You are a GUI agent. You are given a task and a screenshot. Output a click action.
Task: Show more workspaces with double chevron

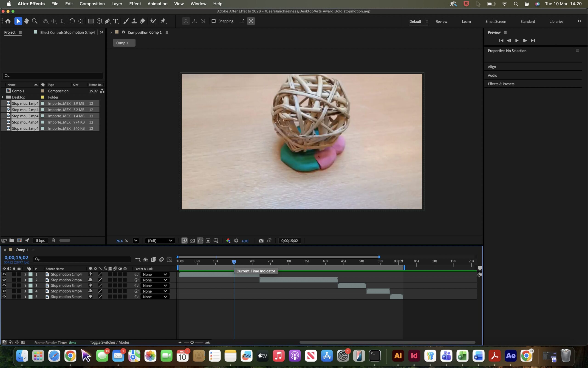(579, 21)
